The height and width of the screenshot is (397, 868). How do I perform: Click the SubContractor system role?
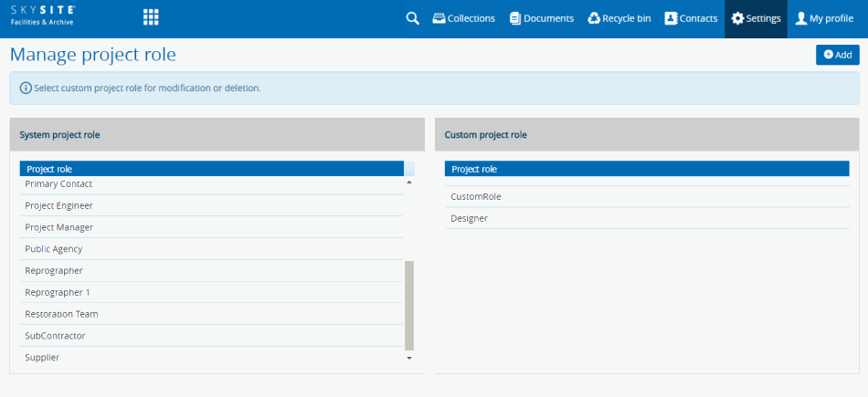[55, 336]
